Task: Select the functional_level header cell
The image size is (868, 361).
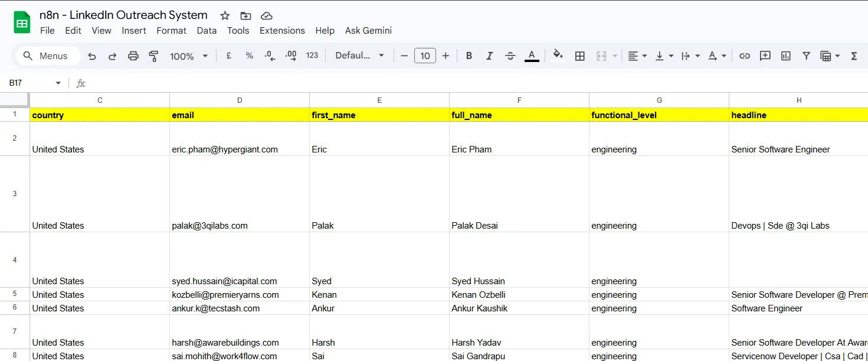Action: point(659,115)
